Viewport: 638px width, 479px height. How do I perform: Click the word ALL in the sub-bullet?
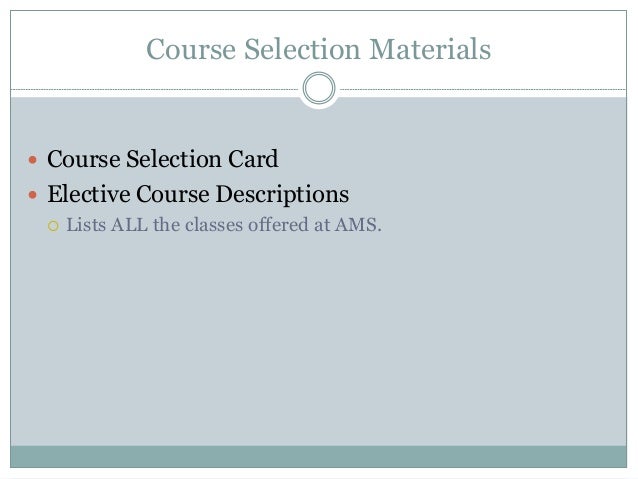pyautogui.click(x=129, y=225)
